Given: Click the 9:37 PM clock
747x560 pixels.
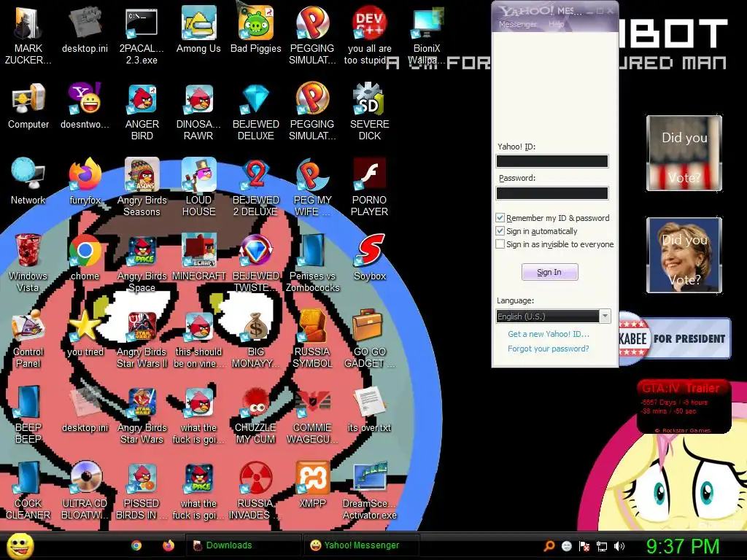Looking at the screenshot, I should pos(682,546).
